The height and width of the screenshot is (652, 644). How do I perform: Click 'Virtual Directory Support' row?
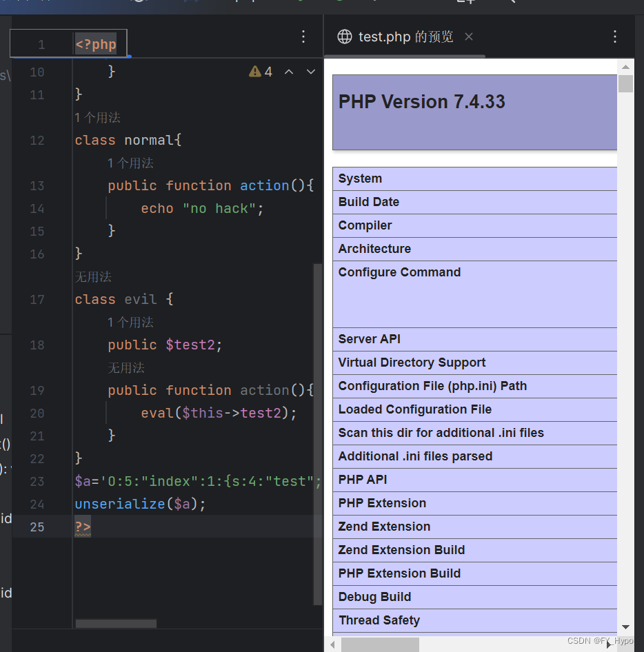(474, 363)
